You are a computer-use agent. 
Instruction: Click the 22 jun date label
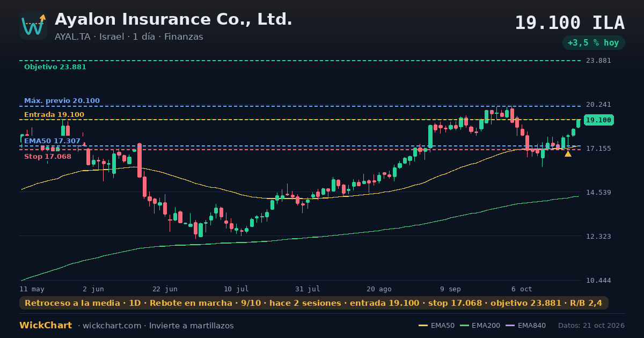click(165, 289)
